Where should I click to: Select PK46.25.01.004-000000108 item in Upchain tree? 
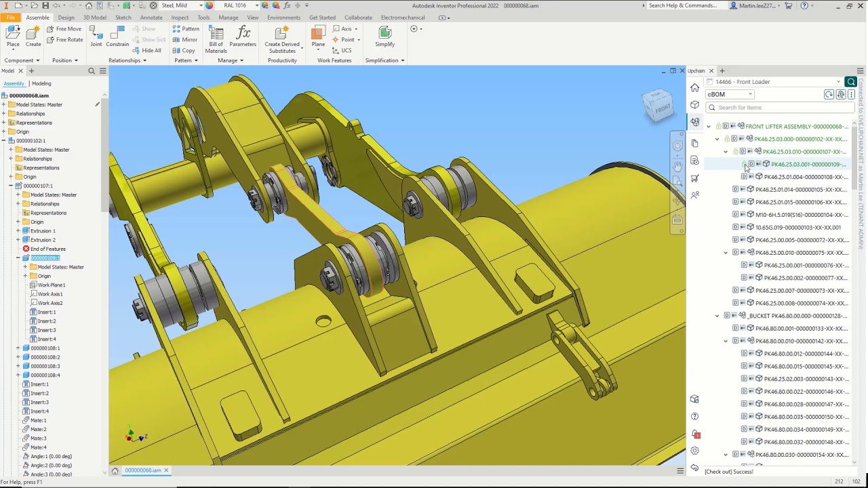click(806, 177)
